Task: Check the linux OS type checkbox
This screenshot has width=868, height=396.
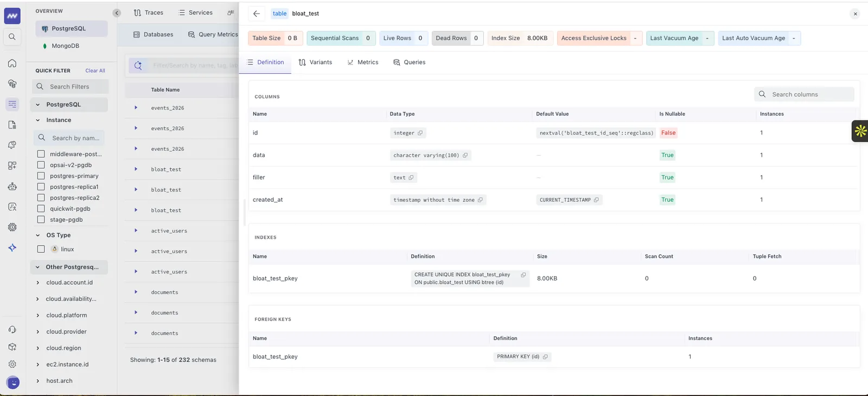Action: 41,249
